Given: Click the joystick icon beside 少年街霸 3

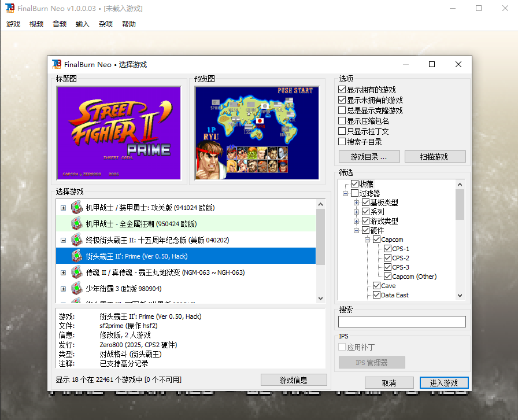Looking at the screenshot, I should 76,288.
